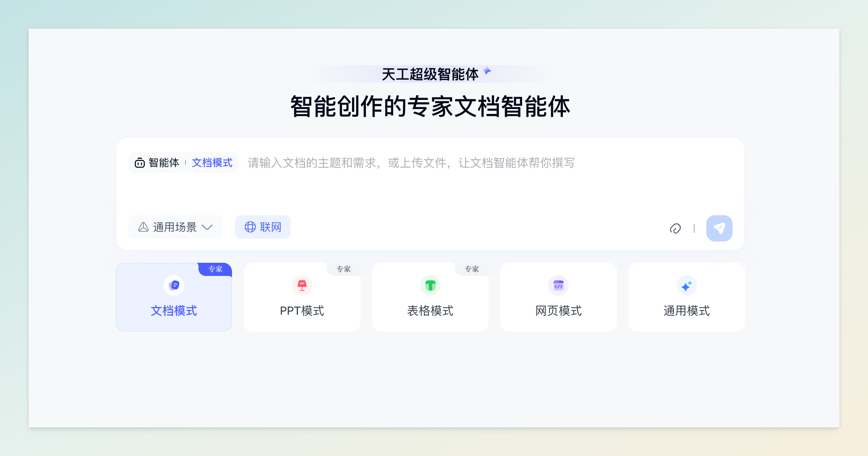Click the paper-plane send button
This screenshot has height=456, width=868.
(719, 228)
